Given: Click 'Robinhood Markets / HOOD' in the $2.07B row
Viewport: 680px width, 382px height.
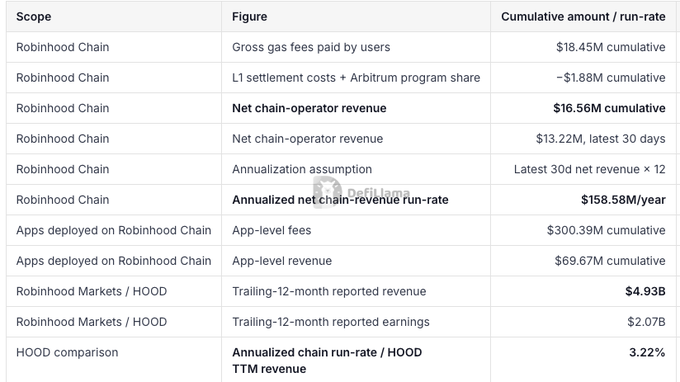Looking at the screenshot, I should [x=92, y=322].
